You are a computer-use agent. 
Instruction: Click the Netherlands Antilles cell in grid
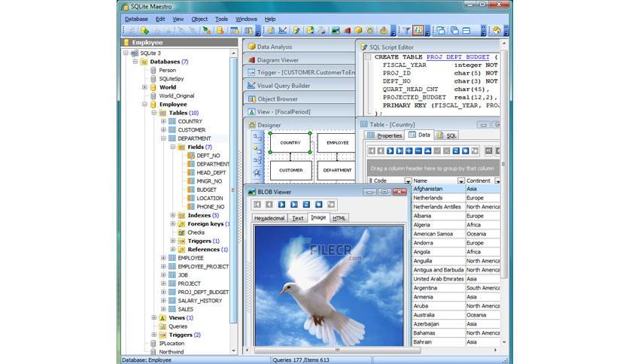pos(439,207)
